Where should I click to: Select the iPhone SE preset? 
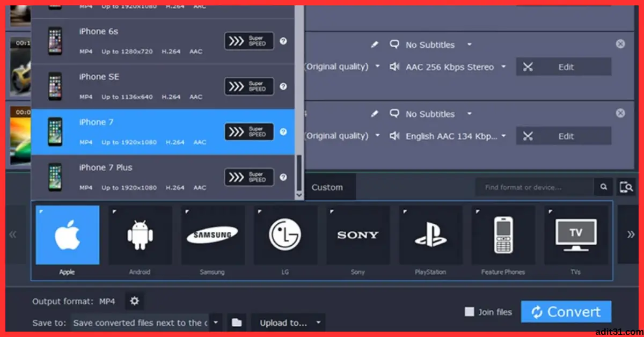[163, 86]
